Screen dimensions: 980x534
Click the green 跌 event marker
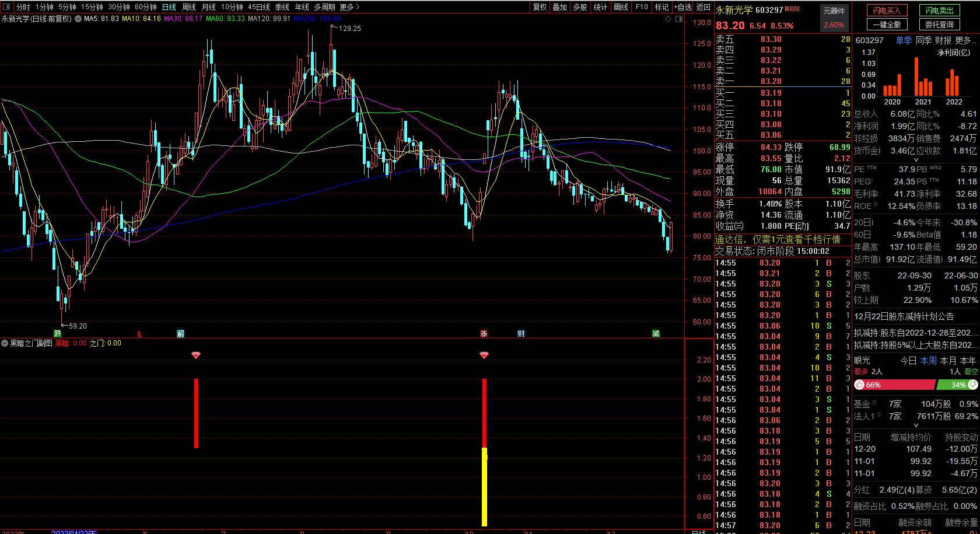[x=58, y=333]
